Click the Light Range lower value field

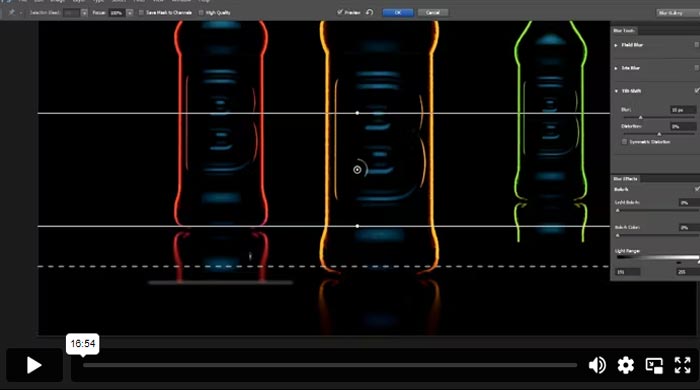[x=628, y=272]
